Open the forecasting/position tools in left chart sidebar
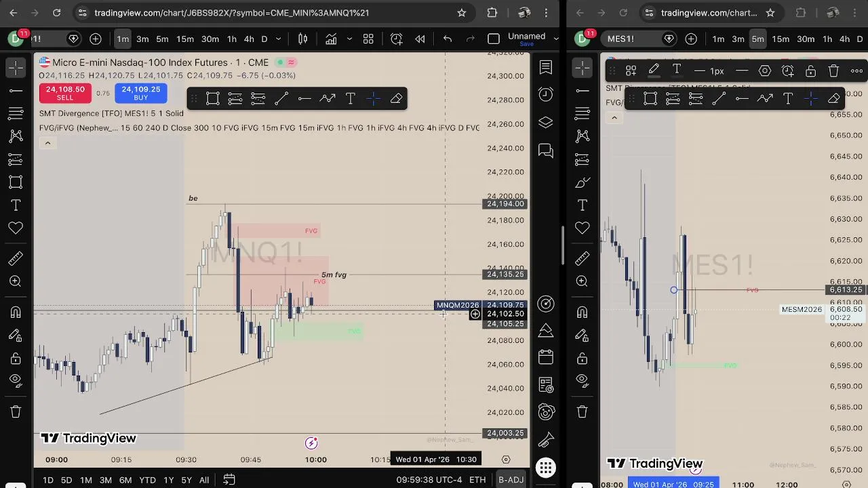The width and height of the screenshot is (868, 488). tap(16, 159)
